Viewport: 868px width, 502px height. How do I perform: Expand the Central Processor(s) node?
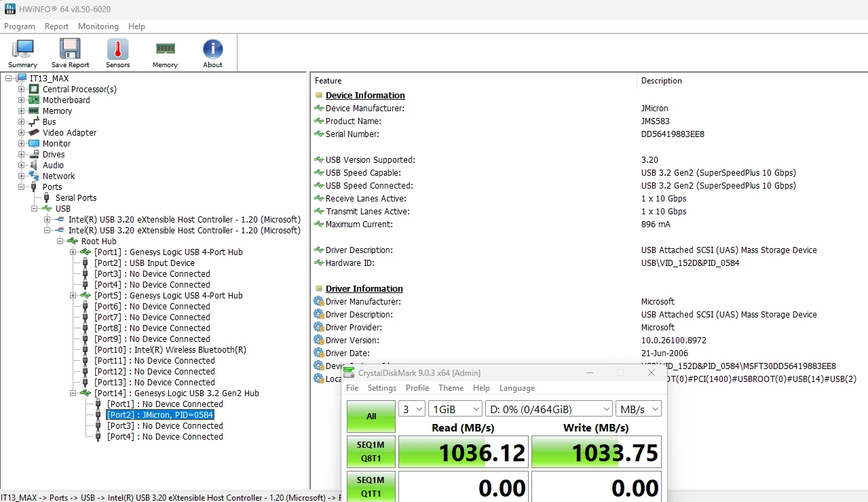coord(22,90)
